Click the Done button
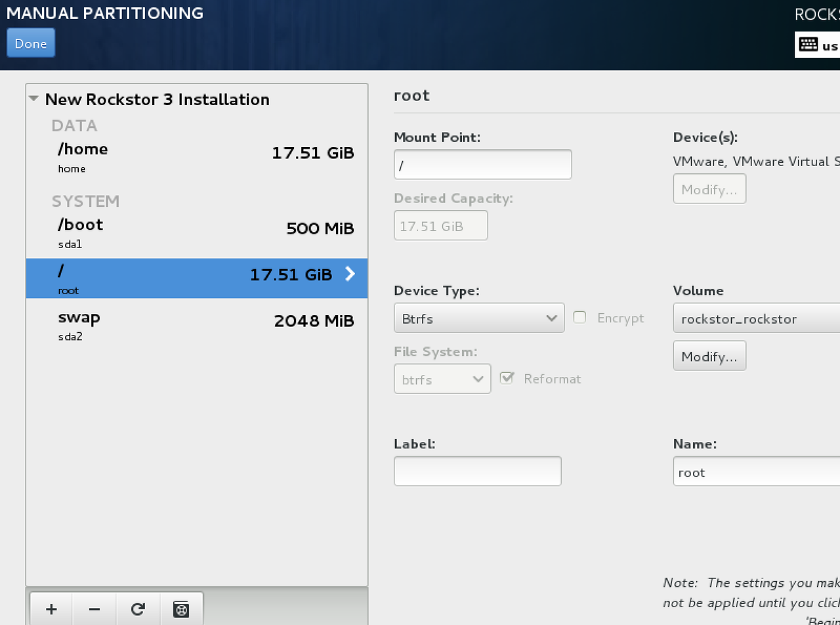The image size is (840, 625). coord(31,43)
